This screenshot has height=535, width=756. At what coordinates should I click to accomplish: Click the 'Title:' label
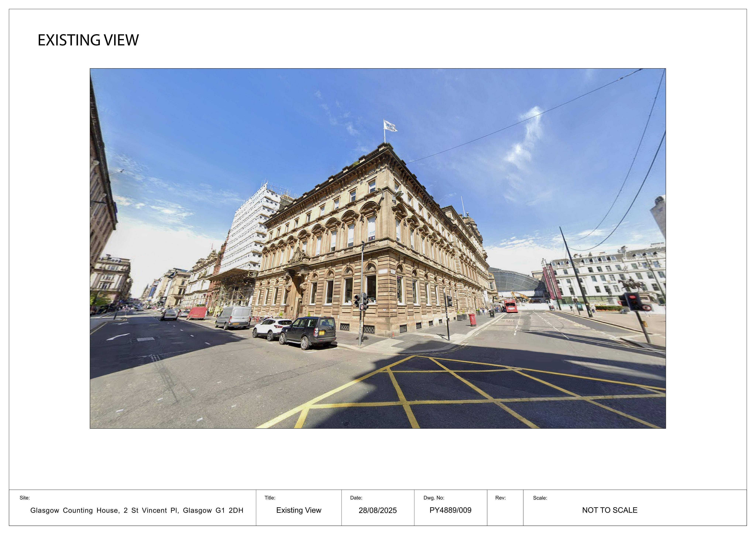(270, 498)
